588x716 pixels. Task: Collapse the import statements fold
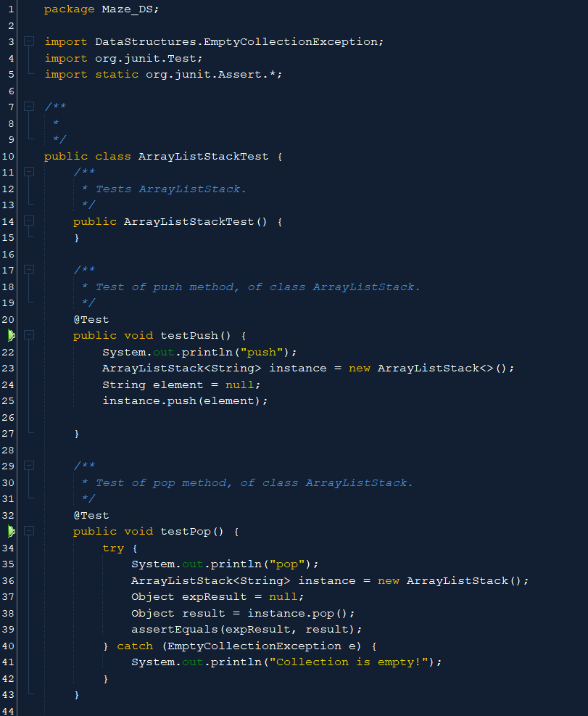coord(28,41)
